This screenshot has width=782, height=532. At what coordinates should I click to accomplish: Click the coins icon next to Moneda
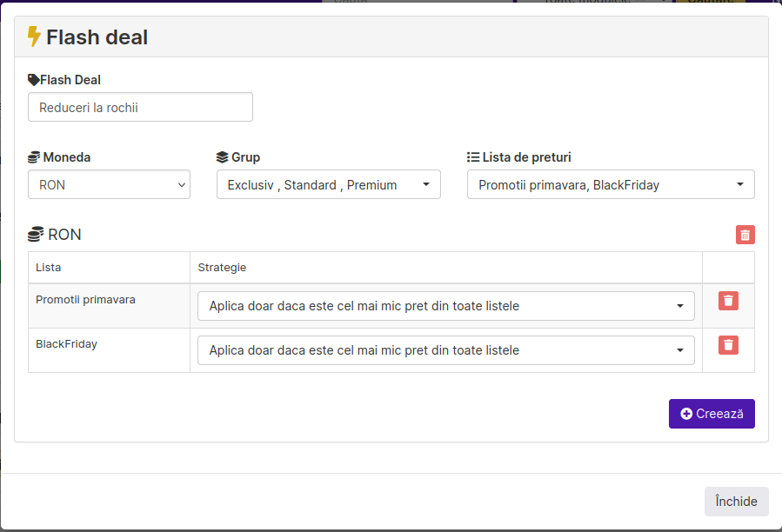pos(34,157)
